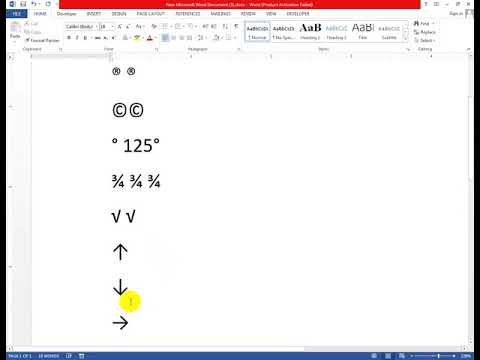This screenshot has width=480, height=360.
Task: Apply the Heading 1 style
Action: tap(310, 32)
